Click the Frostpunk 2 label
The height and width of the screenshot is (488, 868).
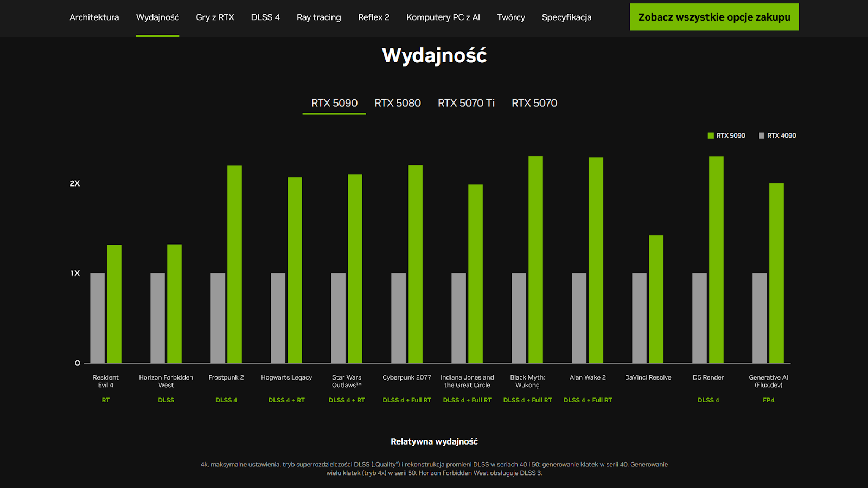click(x=226, y=377)
